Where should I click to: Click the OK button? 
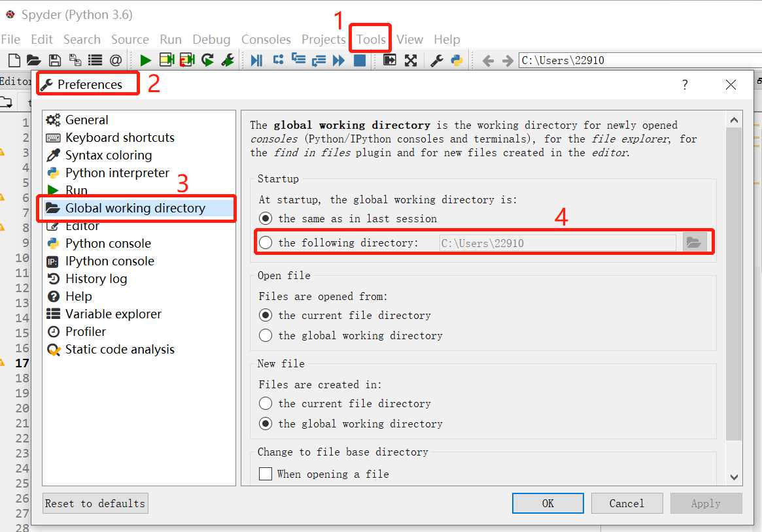click(x=547, y=503)
